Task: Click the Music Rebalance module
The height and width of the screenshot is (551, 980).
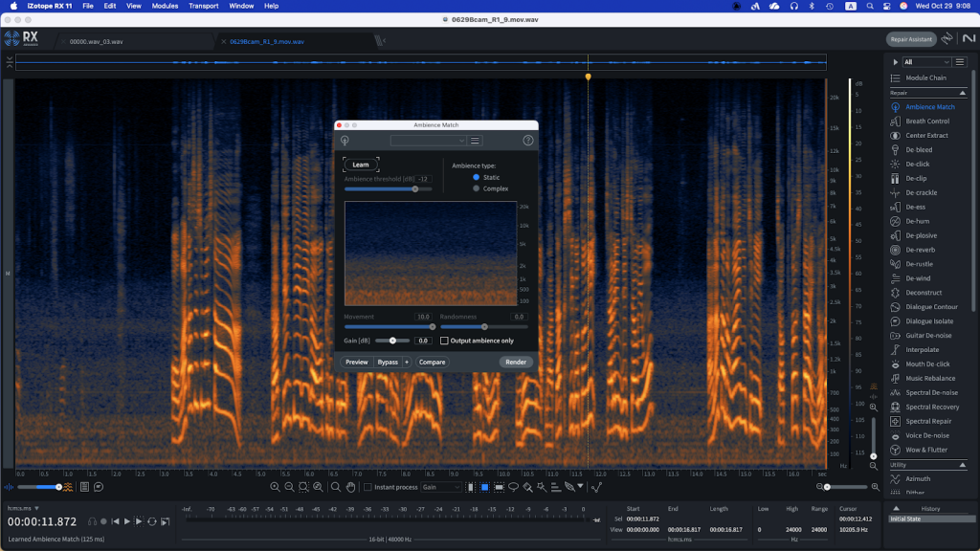Action: tap(930, 379)
